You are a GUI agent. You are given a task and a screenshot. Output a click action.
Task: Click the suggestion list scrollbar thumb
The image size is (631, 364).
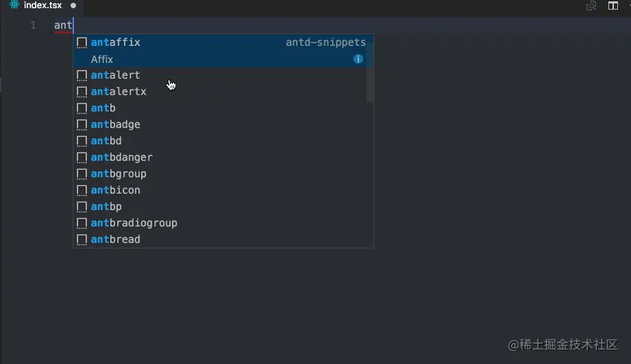pos(370,68)
